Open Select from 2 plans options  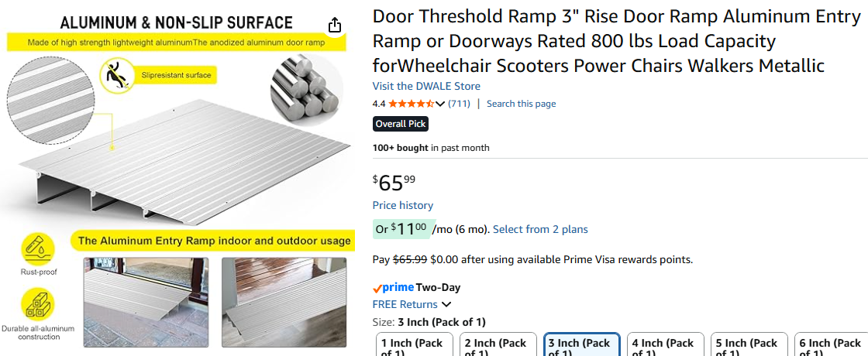(x=540, y=229)
